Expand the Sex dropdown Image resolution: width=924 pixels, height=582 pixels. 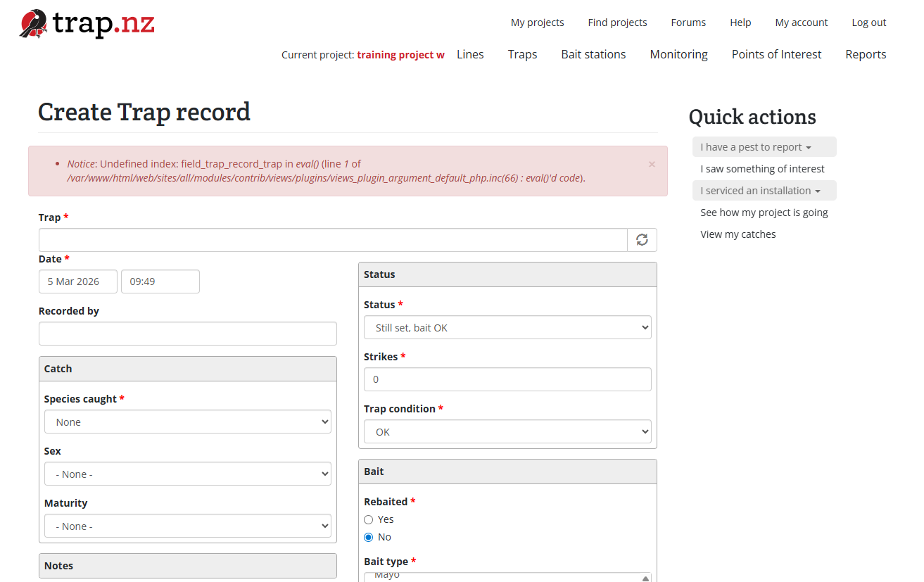click(187, 474)
